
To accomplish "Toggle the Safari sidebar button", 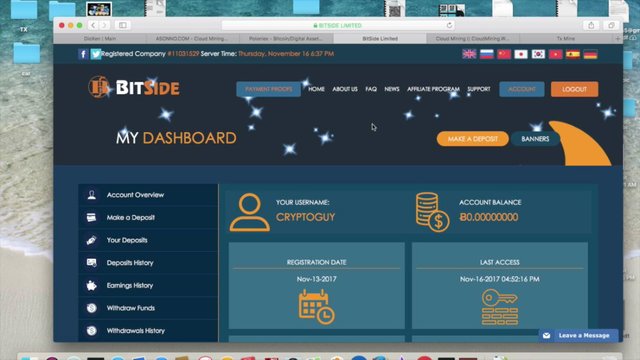I will point(122,25).
